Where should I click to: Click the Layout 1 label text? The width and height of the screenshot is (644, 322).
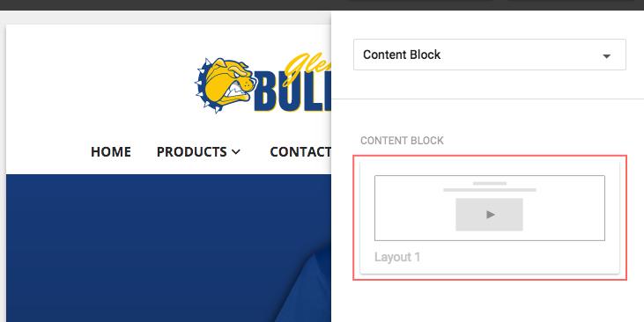[x=397, y=257]
